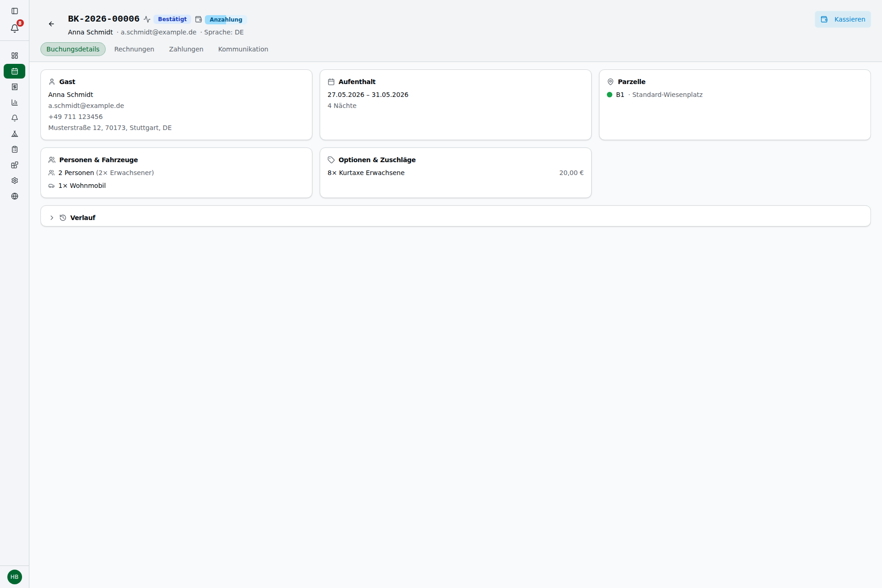Image resolution: width=882 pixels, height=588 pixels.
Task: Open settings gear icon in sidebar
Action: tap(15, 181)
